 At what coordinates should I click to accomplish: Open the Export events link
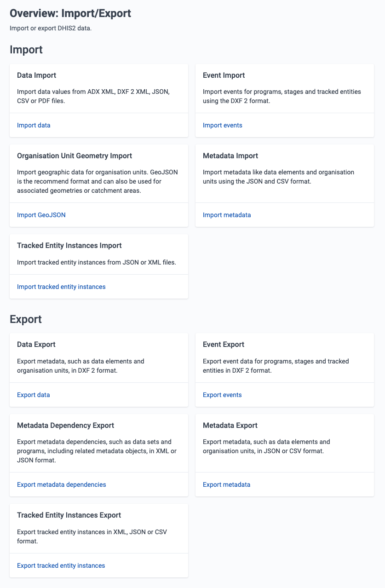(x=222, y=395)
